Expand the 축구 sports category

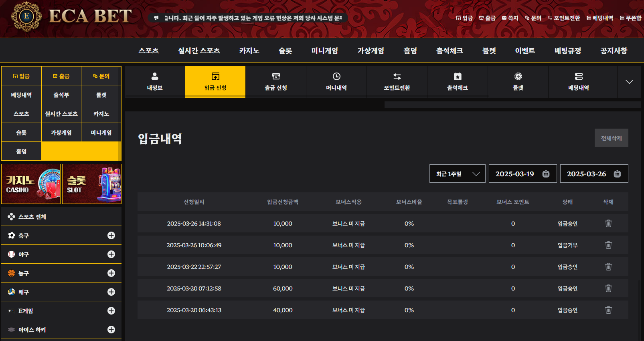point(111,236)
